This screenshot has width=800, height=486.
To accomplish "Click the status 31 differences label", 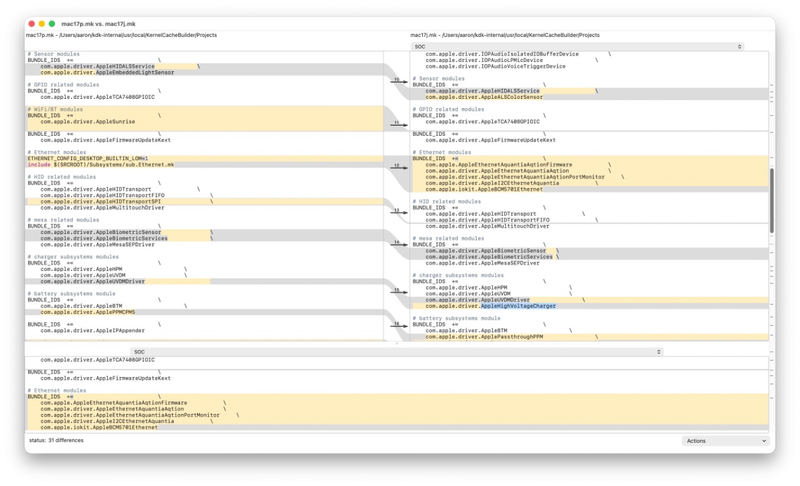I will point(56,440).
